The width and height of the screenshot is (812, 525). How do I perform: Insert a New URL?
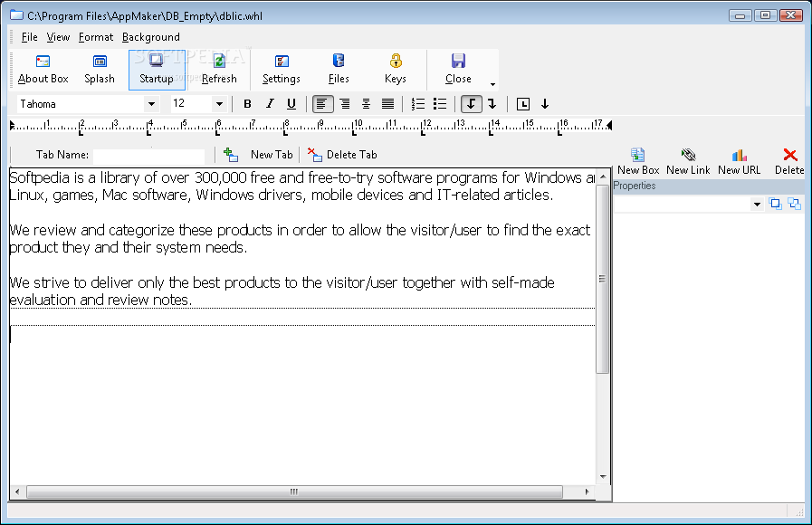pyautogui.click(x=739, y=161)
